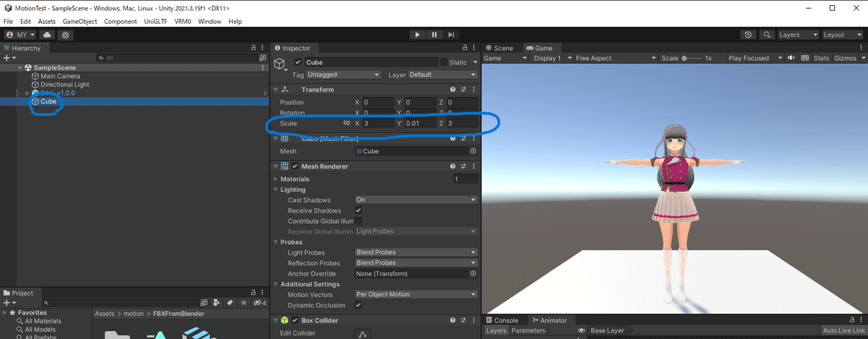868x339 pixels.
Task: Open the account MY dropdown
Action: coord(20,35)
